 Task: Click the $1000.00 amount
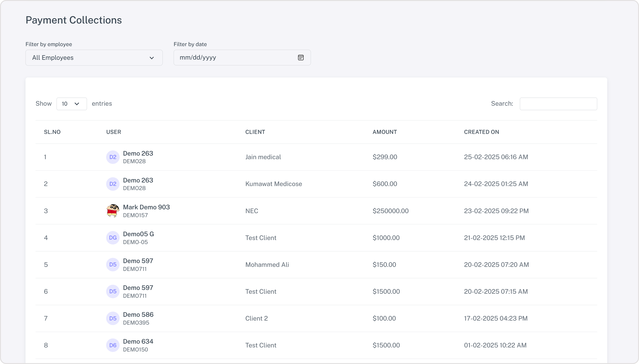tap(386, 238)
